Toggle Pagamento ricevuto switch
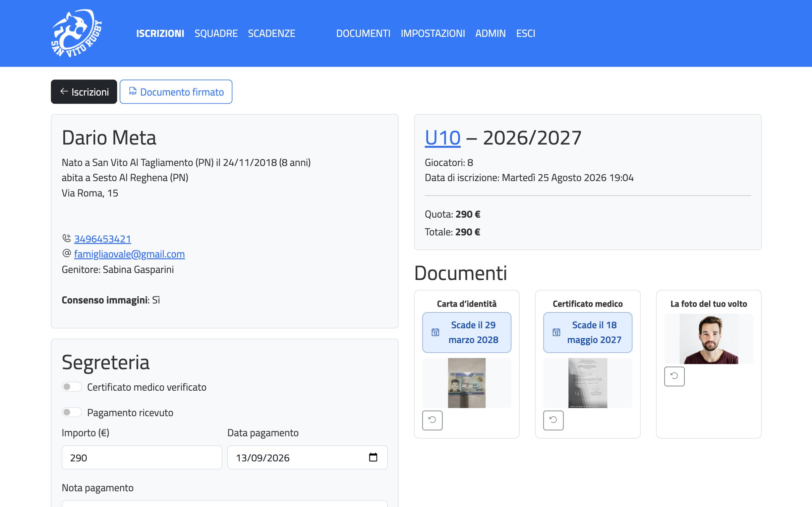This screenshot has width=812, height=507. click(72, 412)
